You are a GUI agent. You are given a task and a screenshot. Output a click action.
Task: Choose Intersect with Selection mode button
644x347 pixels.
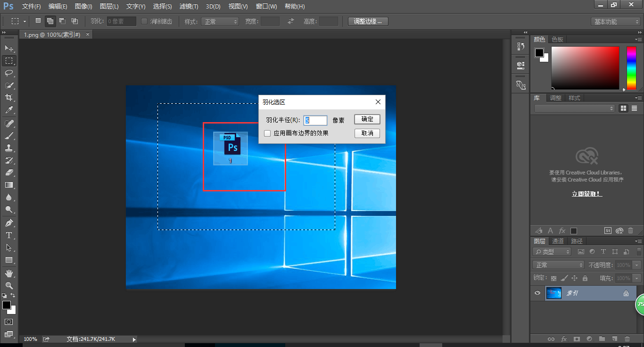[74, 21]
